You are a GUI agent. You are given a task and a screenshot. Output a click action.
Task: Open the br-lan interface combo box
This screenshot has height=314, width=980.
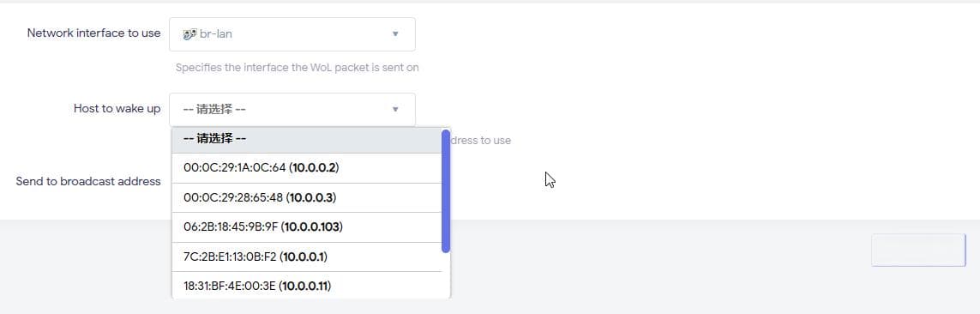(x=292, y=33)
